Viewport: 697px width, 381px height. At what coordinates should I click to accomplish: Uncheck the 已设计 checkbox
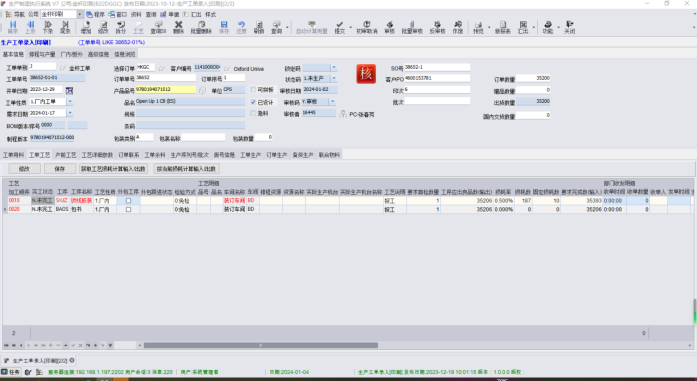[253, 102]
